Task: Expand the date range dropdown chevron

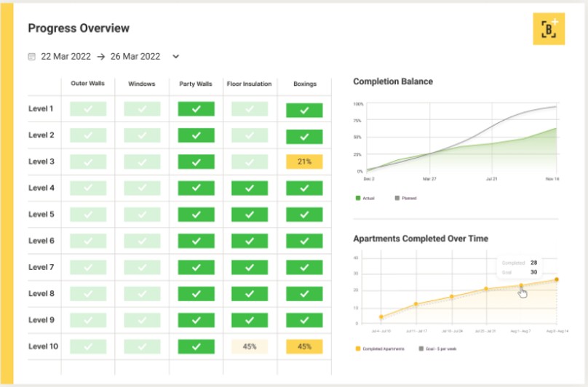Action: [x=175, y=56]
